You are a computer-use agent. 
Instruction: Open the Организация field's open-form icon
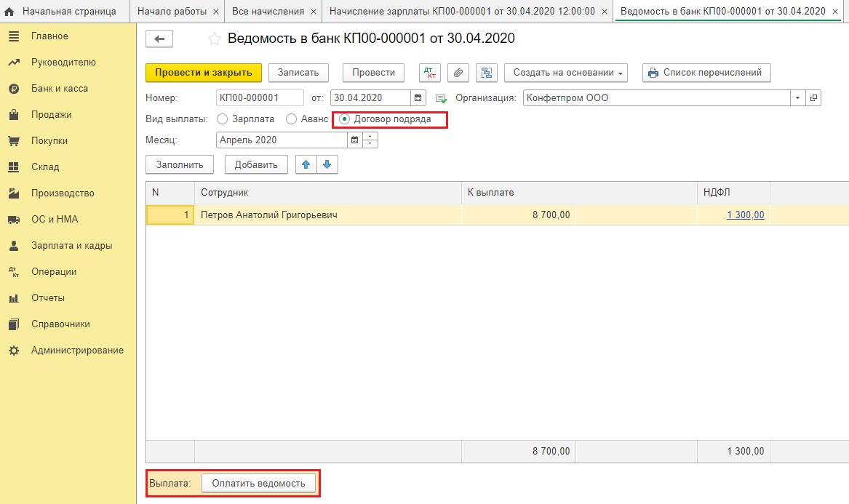[814, 98]
